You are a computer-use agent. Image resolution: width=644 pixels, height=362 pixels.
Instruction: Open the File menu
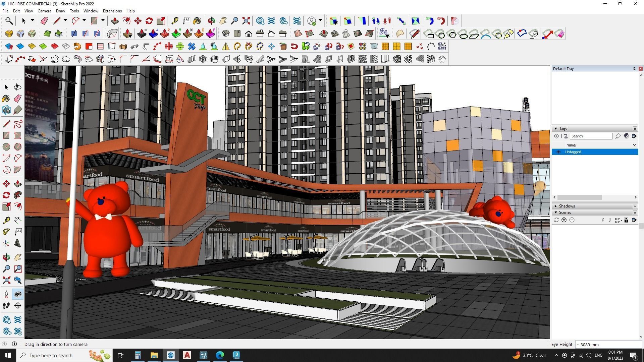[5, 11]
